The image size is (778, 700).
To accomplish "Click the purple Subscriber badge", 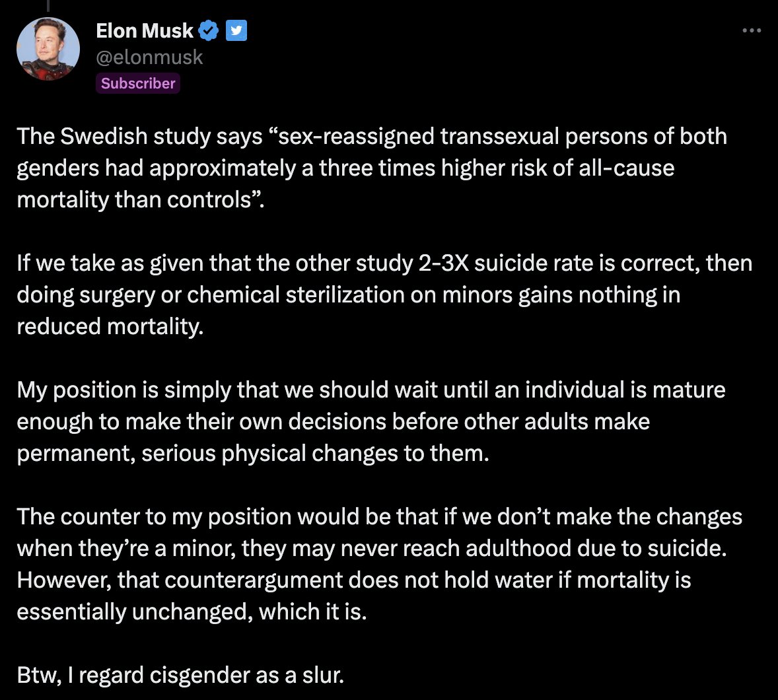I will 138,83.
